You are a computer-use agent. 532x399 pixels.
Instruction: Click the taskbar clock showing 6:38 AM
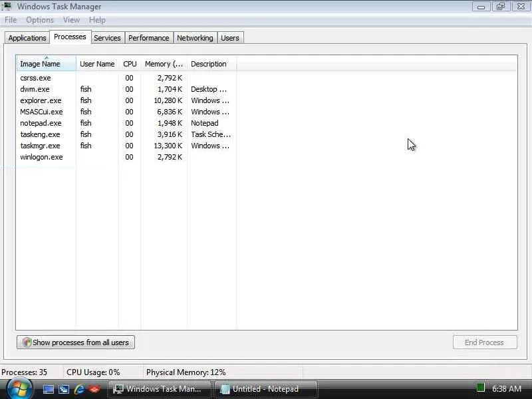(506, 389)
